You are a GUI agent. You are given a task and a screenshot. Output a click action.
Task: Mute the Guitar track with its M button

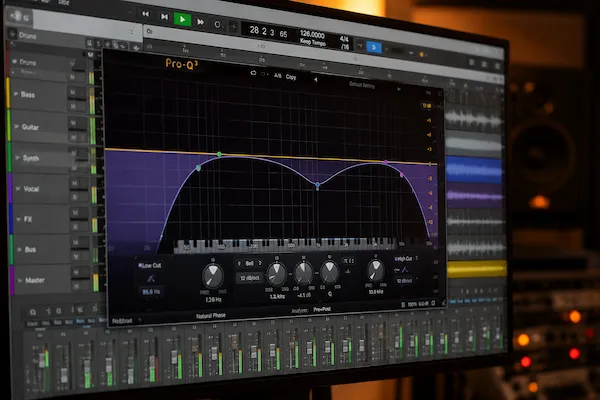tap(73, 123)
